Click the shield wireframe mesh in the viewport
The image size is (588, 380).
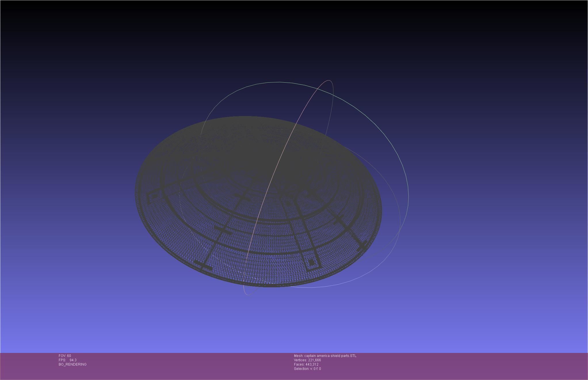(x=258, y=202)
